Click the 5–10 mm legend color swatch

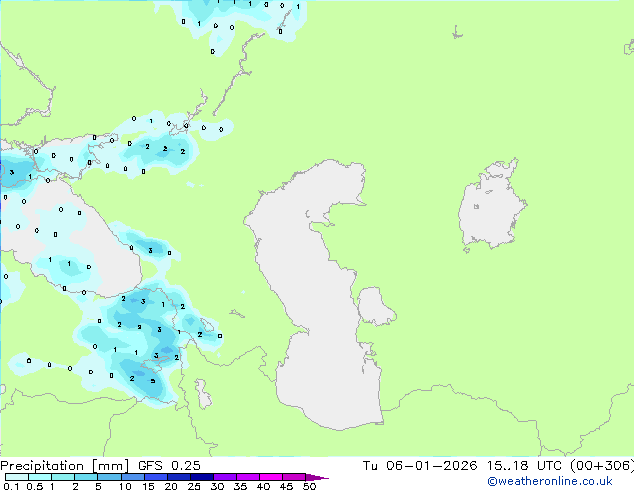[x=109, y=477]
